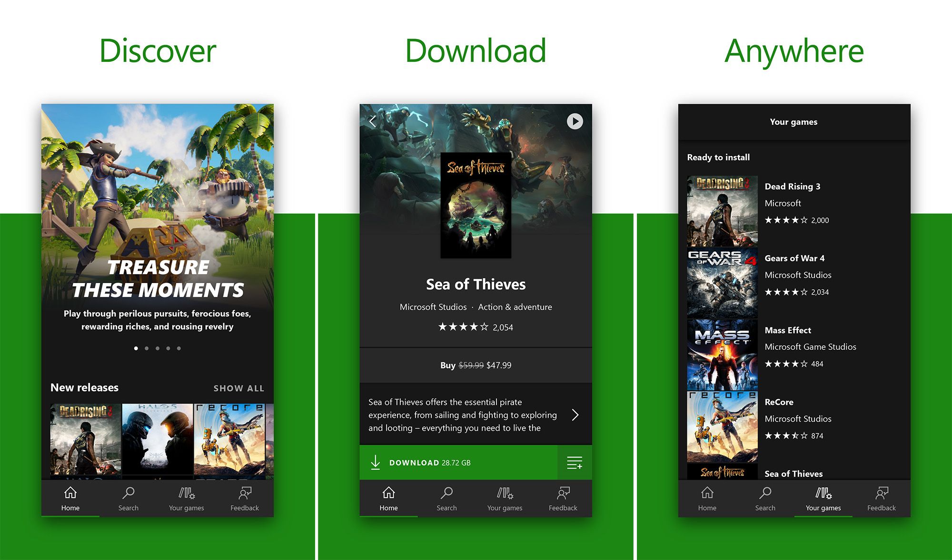This screenshot has height=560, width=952.
Task: Click the Play button on Sea of Thieves video
Action: (572, 122)
